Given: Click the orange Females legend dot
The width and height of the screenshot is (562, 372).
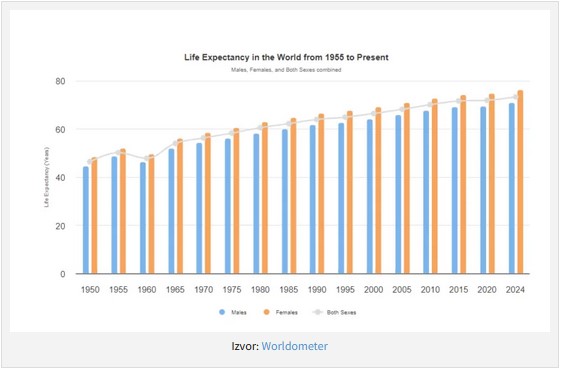Looking at the screenshot, I should [x=266, y=312].
